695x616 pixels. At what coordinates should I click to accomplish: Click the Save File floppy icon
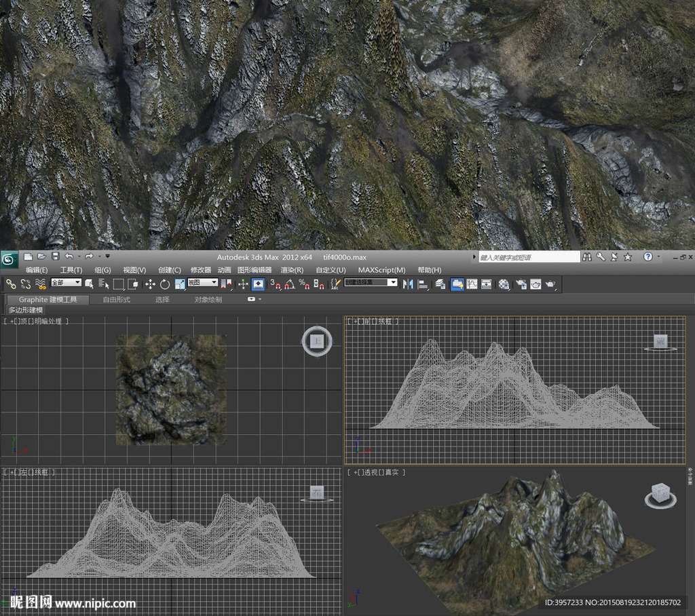(56, 257)
